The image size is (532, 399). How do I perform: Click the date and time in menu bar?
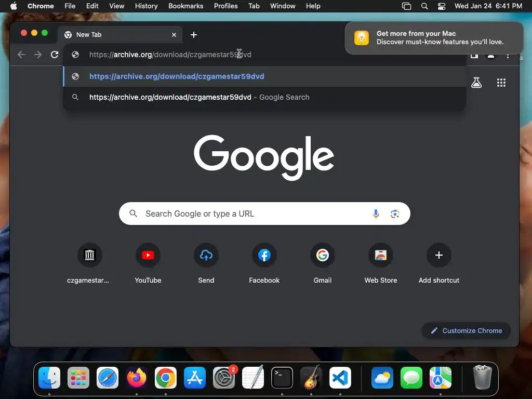(x=488, y=6)
